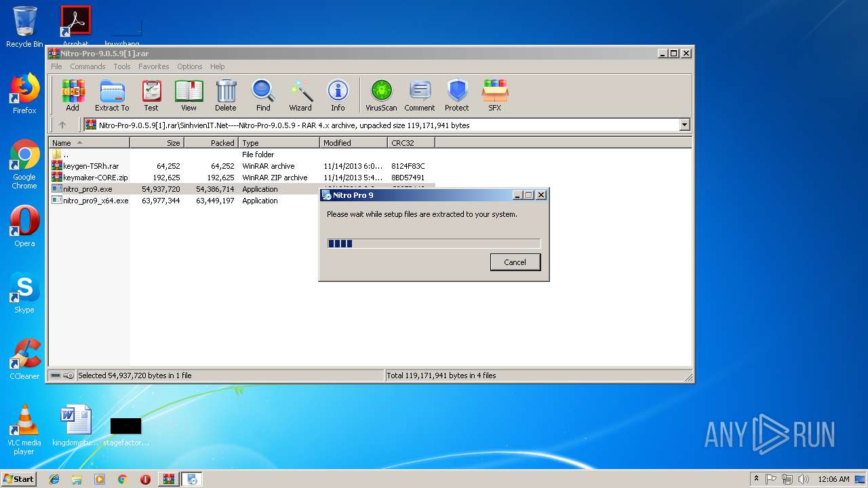Image resolution: width=868 pixels, height=488 pixels.
Task: Show archive Info
Action: point(338,96)
